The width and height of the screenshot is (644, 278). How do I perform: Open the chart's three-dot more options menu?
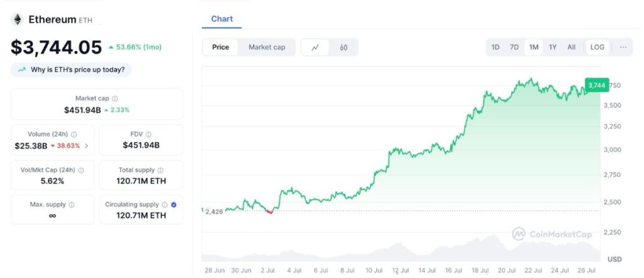[623, 47]
